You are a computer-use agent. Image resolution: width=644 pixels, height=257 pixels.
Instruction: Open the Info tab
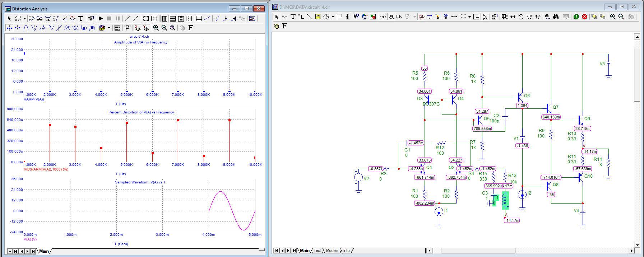346,251
